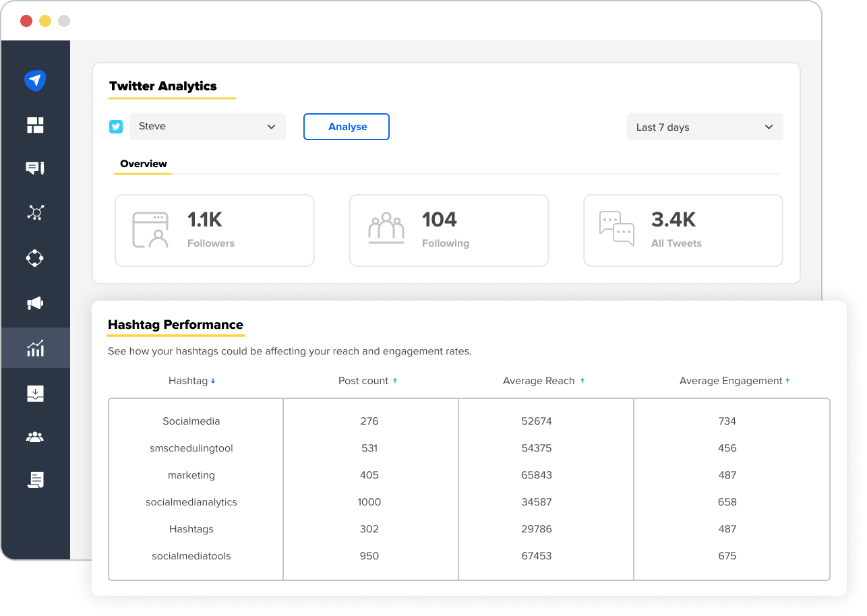Open the Steve account dropdown
867x616 pixels.
(208, 127)
